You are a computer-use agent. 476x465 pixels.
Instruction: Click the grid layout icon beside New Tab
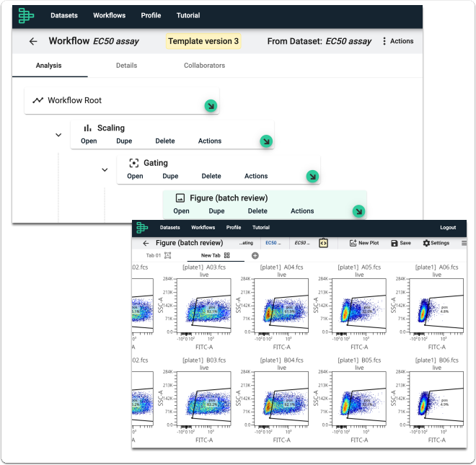(x=226, y=255)
